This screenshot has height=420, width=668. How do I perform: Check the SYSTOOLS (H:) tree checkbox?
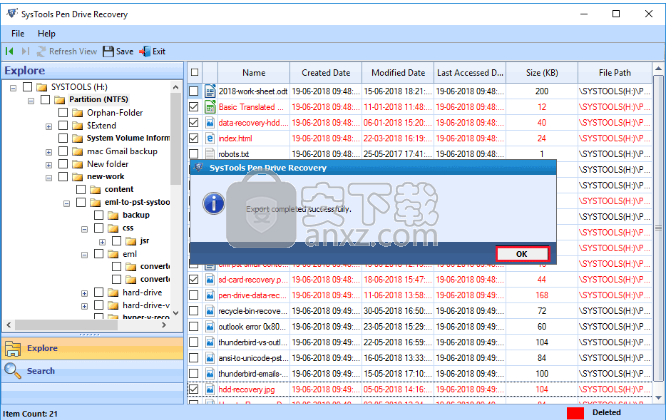pyautogui.click(x=28, y=87)
